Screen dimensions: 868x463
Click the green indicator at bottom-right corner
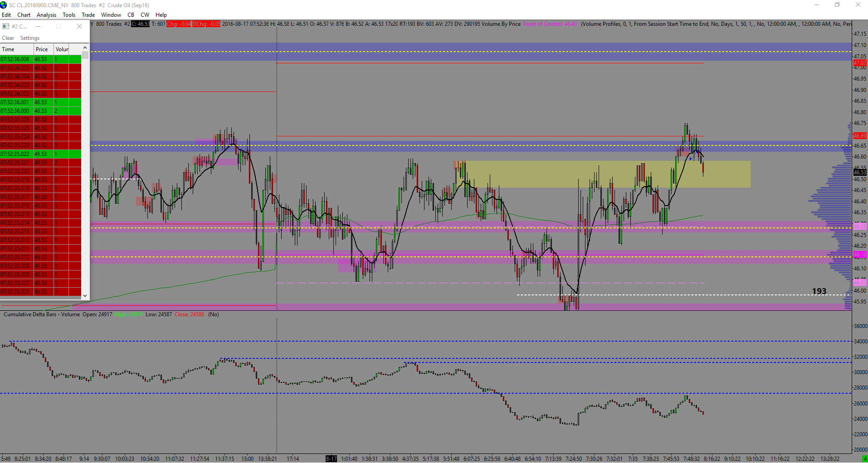(x=865, y=459)
